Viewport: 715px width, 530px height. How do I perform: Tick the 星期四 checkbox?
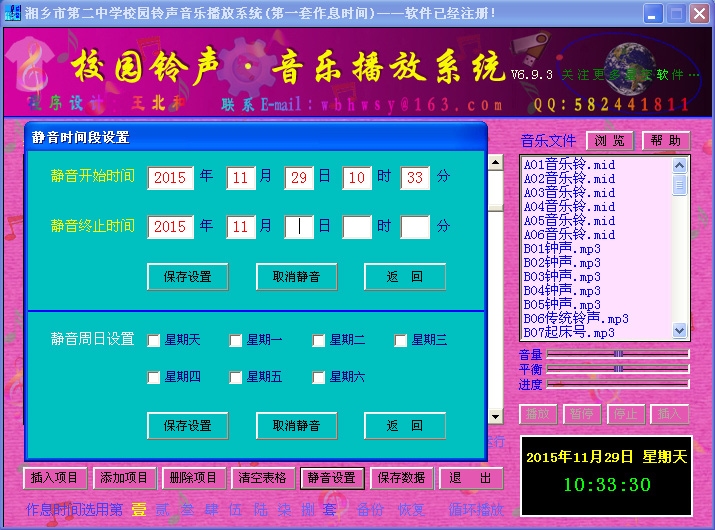(154, 377)
